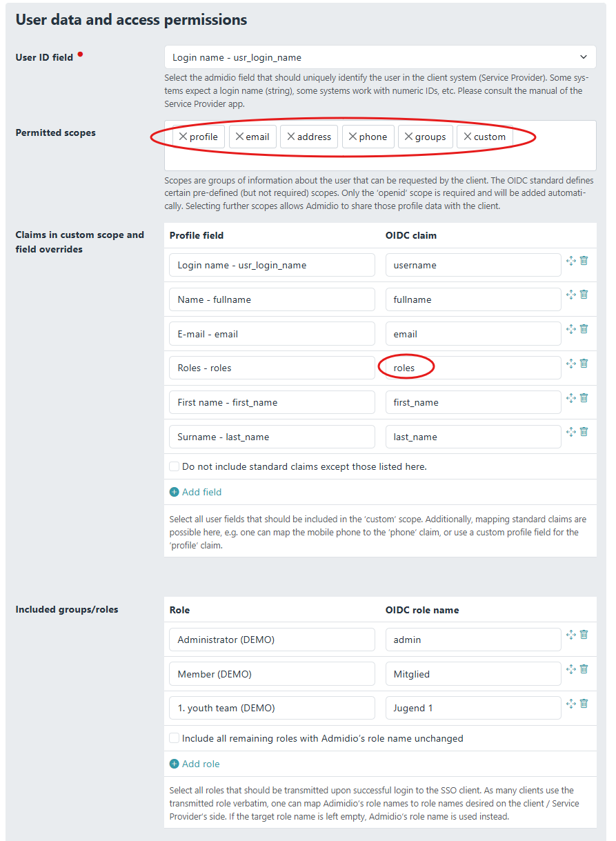
Task: Click the 'first_name' OIDC claim input
Action: point(473,402)
